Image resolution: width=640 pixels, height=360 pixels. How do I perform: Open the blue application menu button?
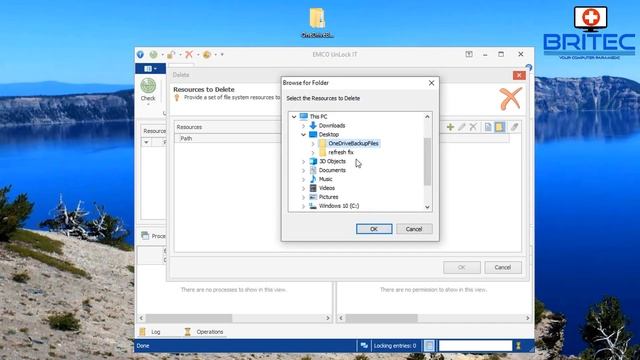pyautogui.click(x=150, y=69)
